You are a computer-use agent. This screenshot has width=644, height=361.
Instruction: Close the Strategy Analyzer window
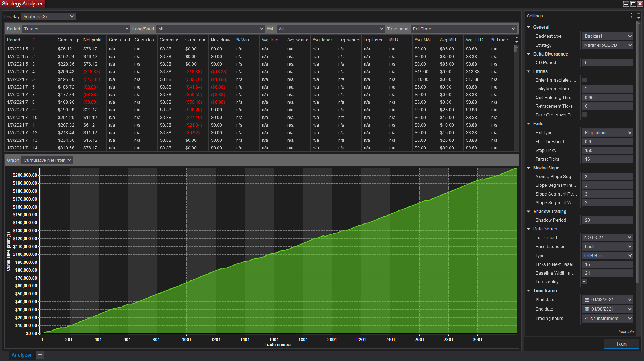click(640, 4)
